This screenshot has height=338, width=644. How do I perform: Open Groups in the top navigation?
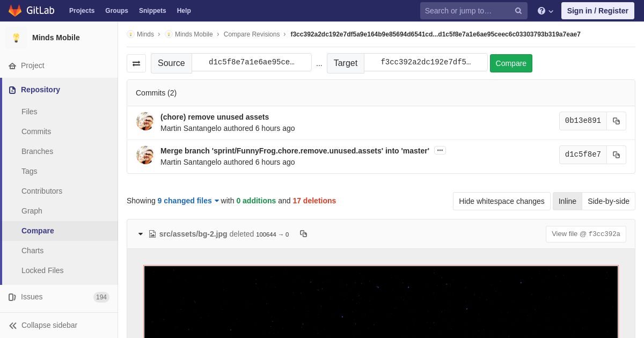coord(116,11)
